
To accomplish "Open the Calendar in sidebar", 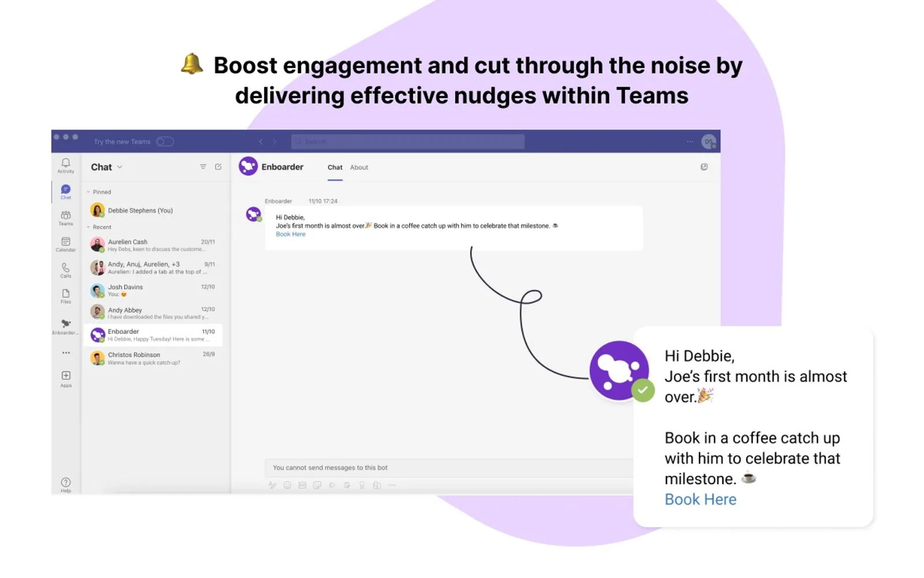I will pyautogui.click(x=66, y=244).
